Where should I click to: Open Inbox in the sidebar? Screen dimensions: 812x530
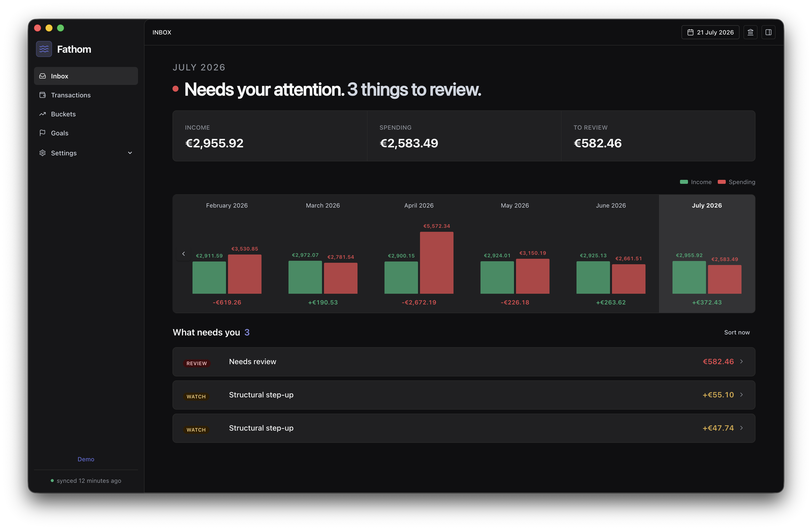(86, 76)
